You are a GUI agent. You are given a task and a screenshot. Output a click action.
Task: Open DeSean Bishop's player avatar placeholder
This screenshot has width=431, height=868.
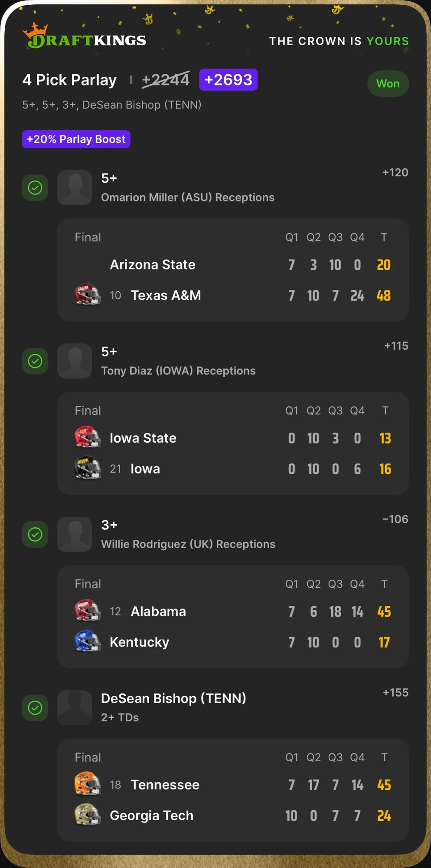point(75,708)
